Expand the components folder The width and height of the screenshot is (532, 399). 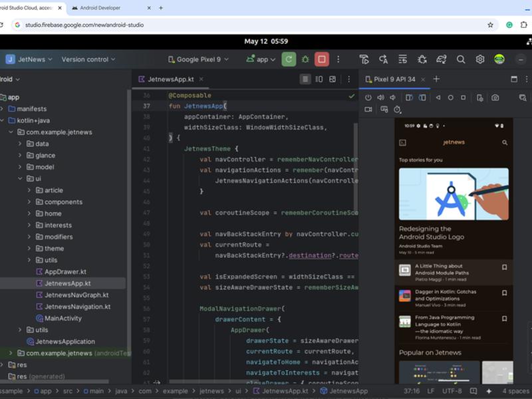(x=29, y=202)
